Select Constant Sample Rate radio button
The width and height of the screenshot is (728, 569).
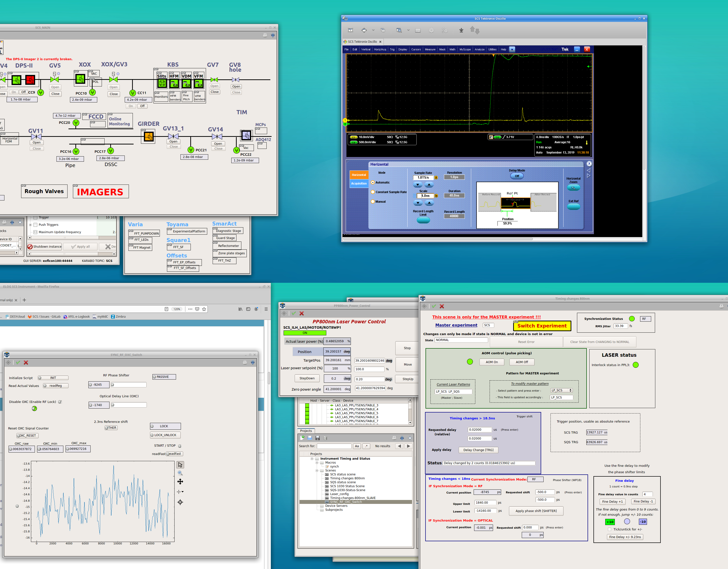[x=373, y=192]
